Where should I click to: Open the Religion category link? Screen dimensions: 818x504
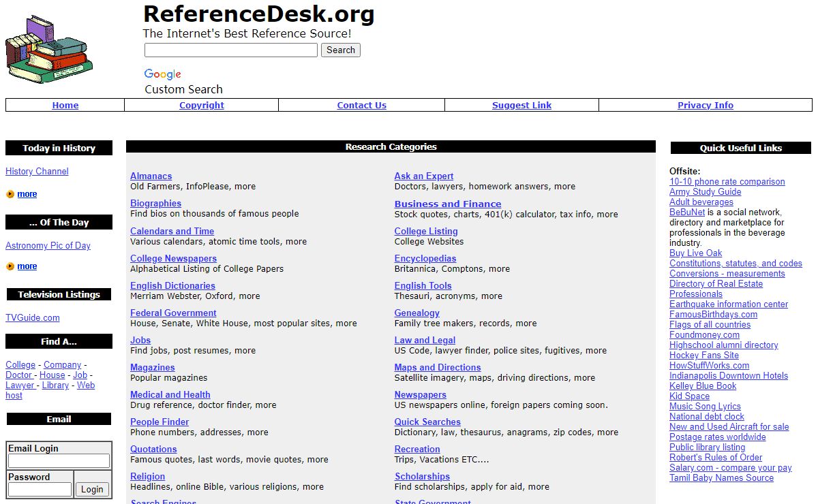[148, 476]
